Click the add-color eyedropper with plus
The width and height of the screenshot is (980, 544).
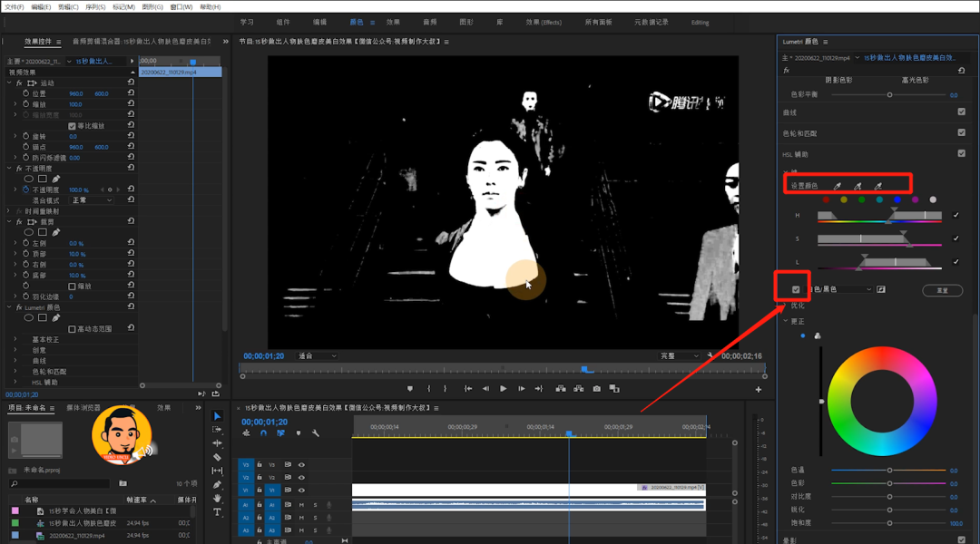[857, 186]
